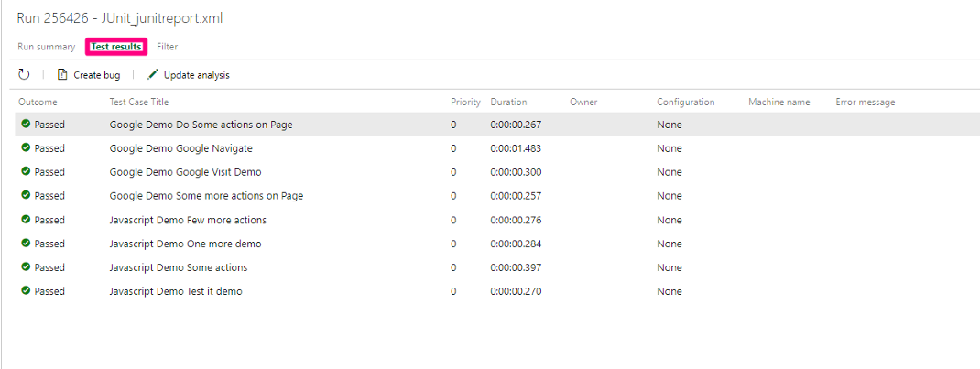980x369 pixels.
Task: Click Passed icon for Javascript Demo Test it demo
Action: (26, 291)
